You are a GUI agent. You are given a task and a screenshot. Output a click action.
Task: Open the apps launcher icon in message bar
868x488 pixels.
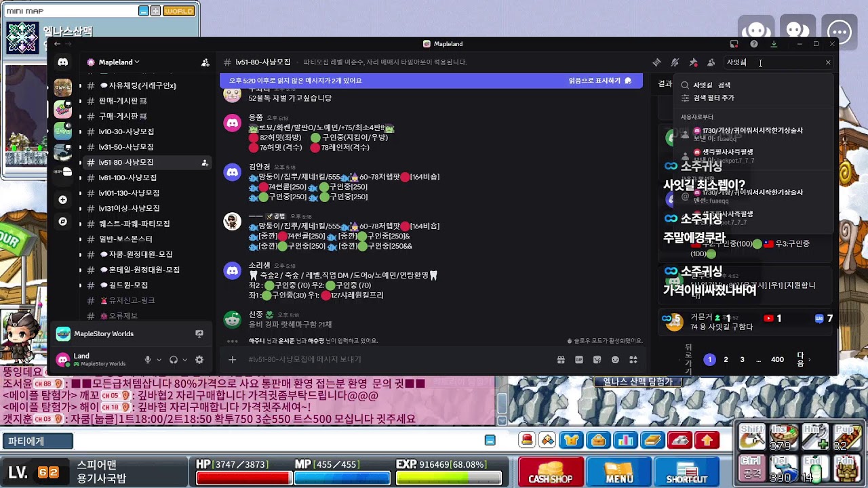click(633, 360)
